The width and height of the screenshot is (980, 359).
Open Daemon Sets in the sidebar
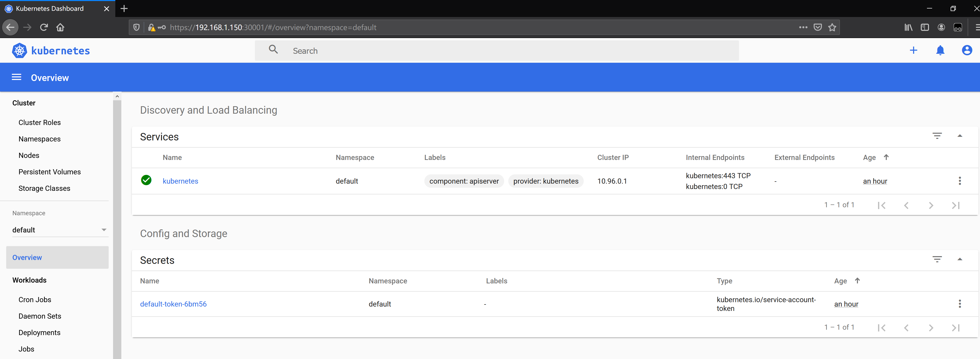[40, 316]
